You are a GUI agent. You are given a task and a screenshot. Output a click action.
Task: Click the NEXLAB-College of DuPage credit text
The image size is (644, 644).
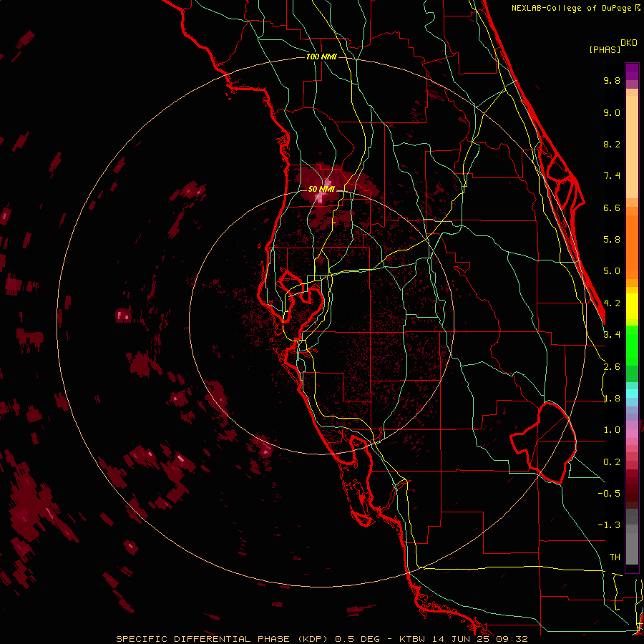pyautogui.click(x=575, y=8)
